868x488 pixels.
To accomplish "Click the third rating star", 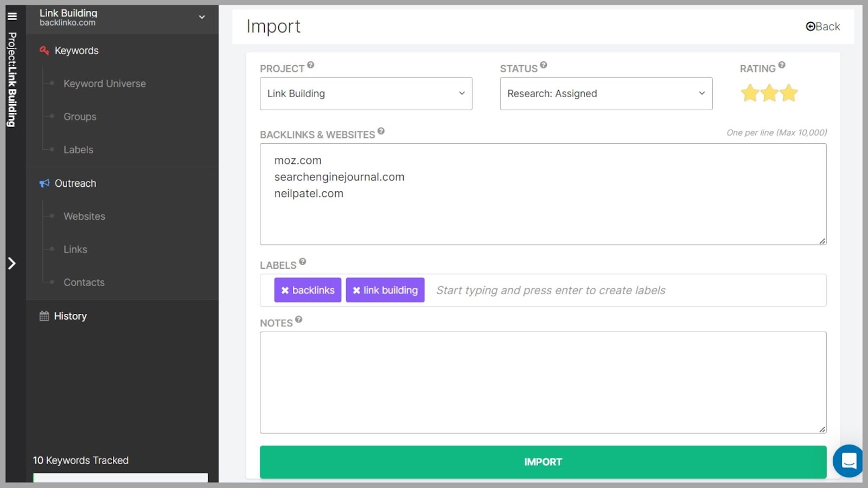I will 789,93.
